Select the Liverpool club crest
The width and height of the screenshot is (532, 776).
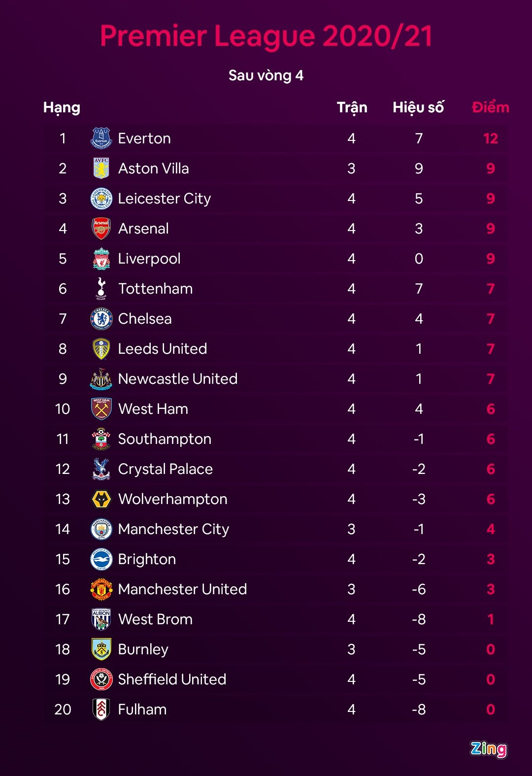(101, 259)
